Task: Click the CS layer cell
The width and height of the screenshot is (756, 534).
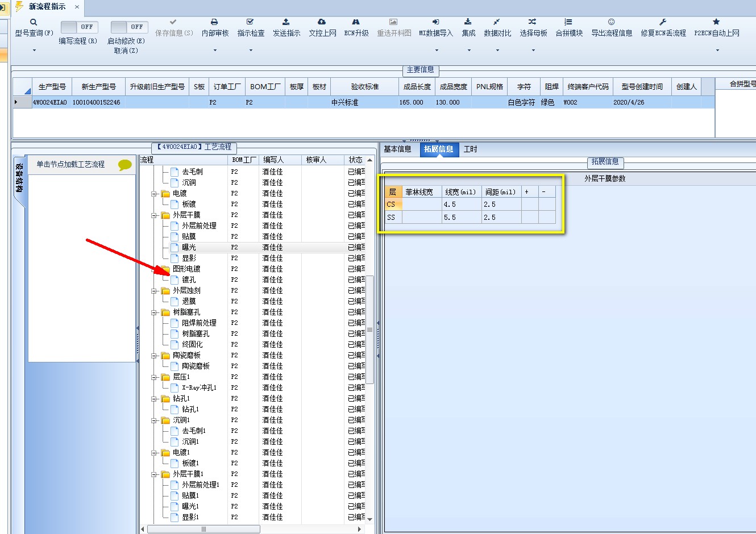Action: [x=393, y=205]
